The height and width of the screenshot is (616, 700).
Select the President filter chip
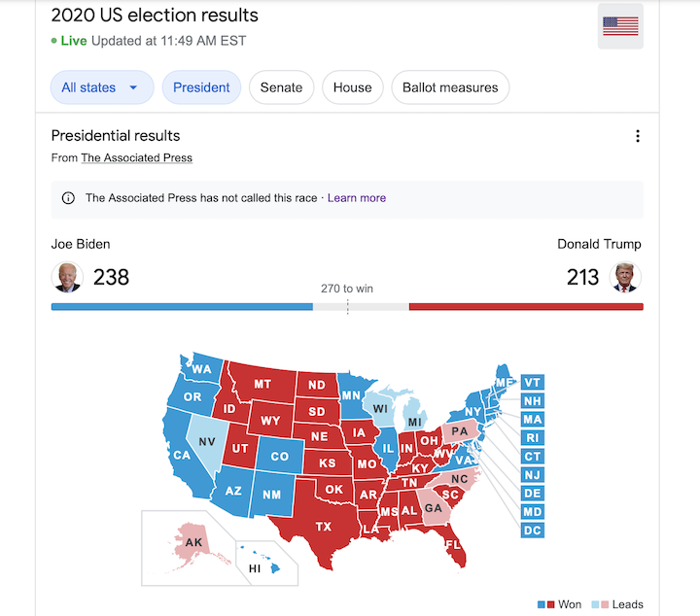[201, 87]
